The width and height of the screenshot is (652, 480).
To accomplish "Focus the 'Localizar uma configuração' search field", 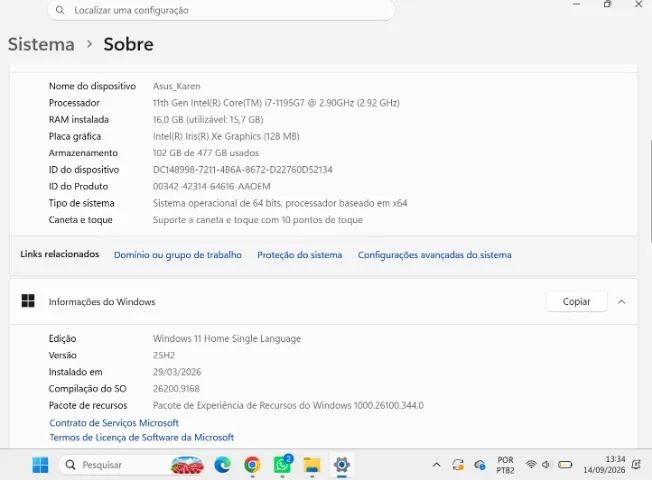I will (221, 10).
